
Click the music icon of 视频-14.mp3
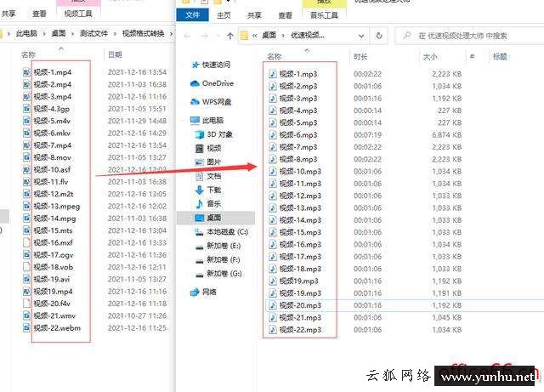point(273,220)
